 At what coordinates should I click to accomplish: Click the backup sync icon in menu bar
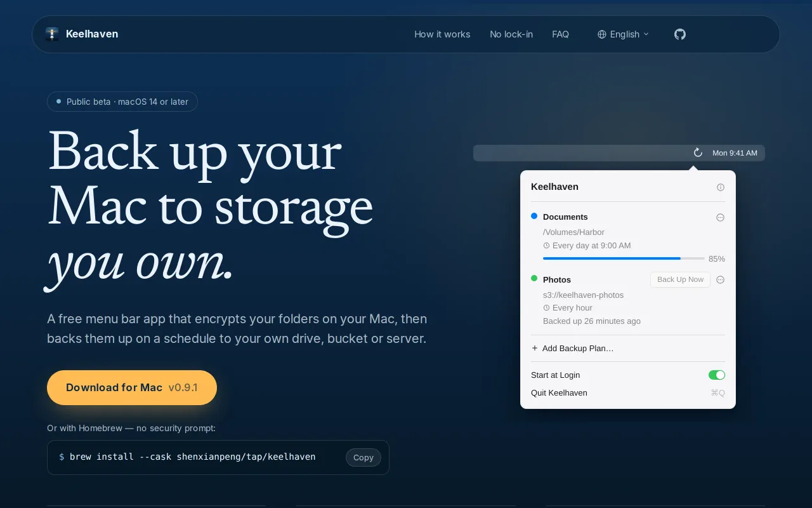click(698, 152)
